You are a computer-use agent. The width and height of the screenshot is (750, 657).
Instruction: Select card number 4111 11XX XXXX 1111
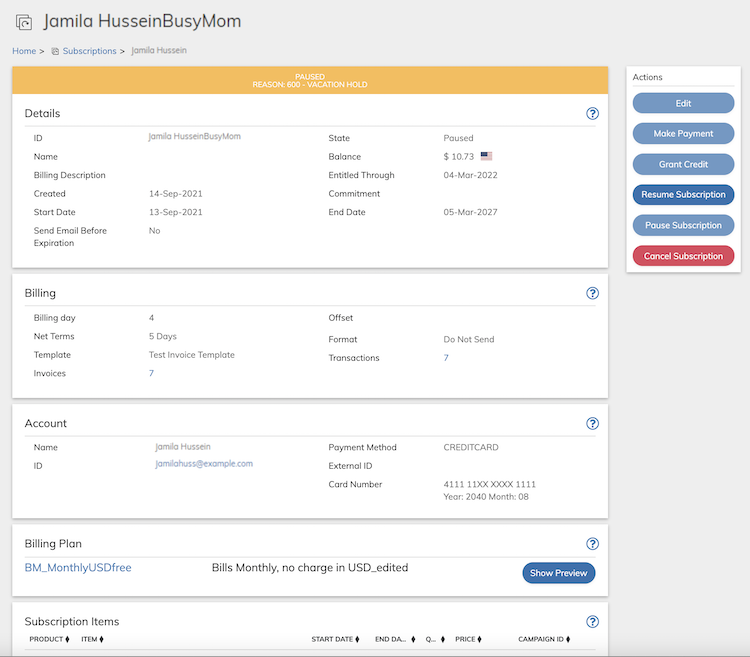click(x=489, y=484)
